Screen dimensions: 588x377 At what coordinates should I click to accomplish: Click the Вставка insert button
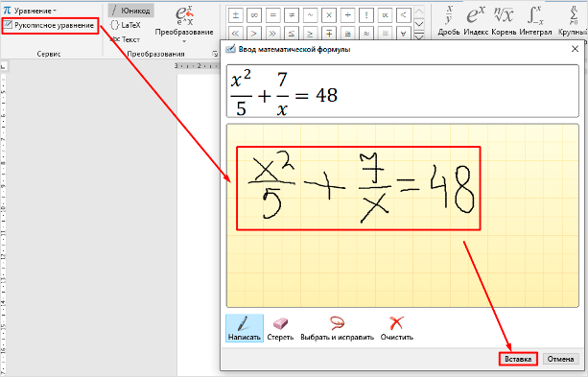tap(518, 359)
